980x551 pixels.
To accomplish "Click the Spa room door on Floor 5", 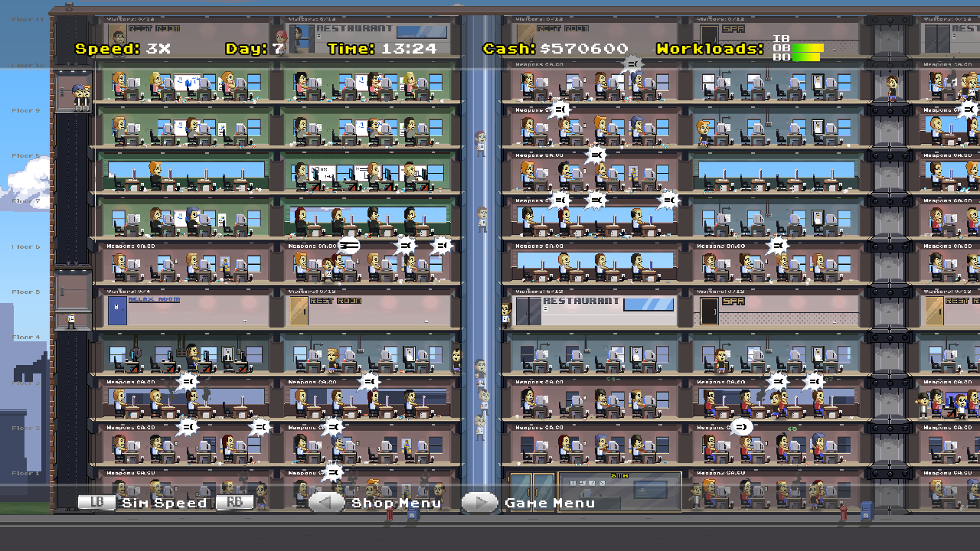I will coord(710,312).
